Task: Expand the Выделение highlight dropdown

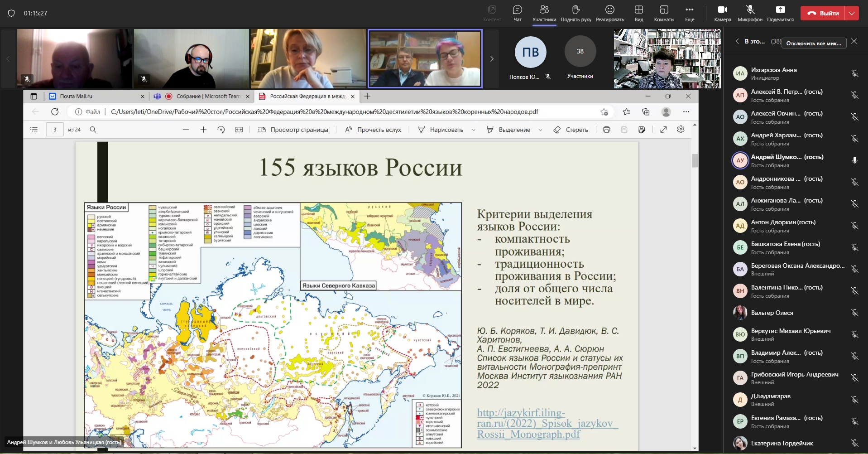Action: coord(540,130)
